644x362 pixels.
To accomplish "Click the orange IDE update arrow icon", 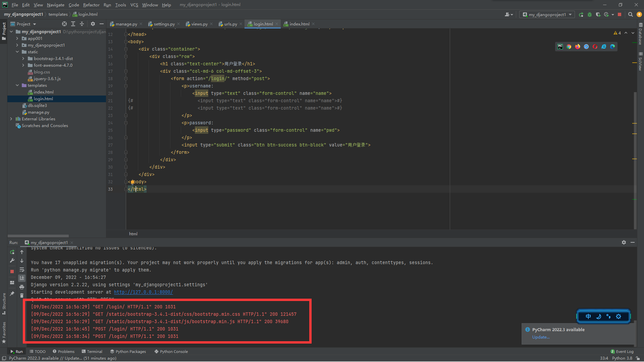I will (639, 14).
